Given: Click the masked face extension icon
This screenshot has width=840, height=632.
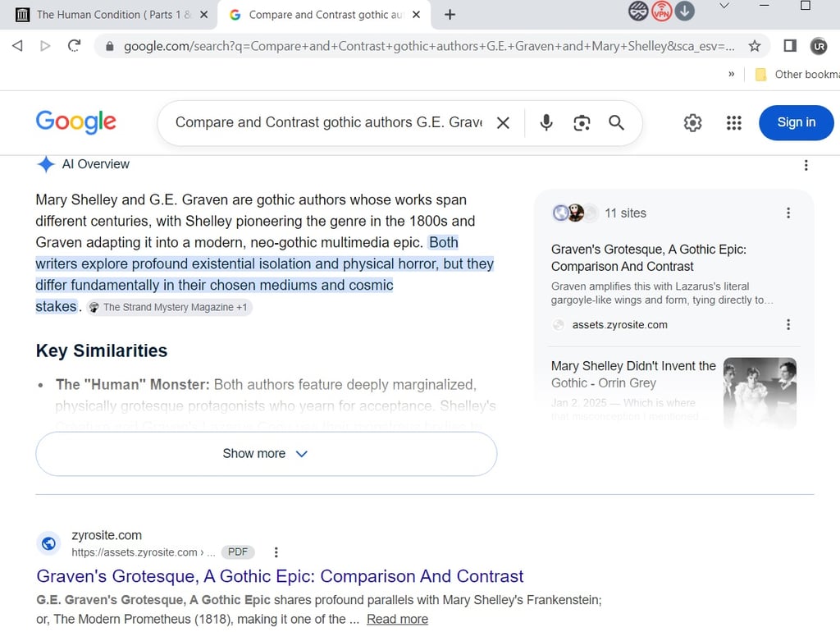Looking at the screenshot, I should (638, 11).
